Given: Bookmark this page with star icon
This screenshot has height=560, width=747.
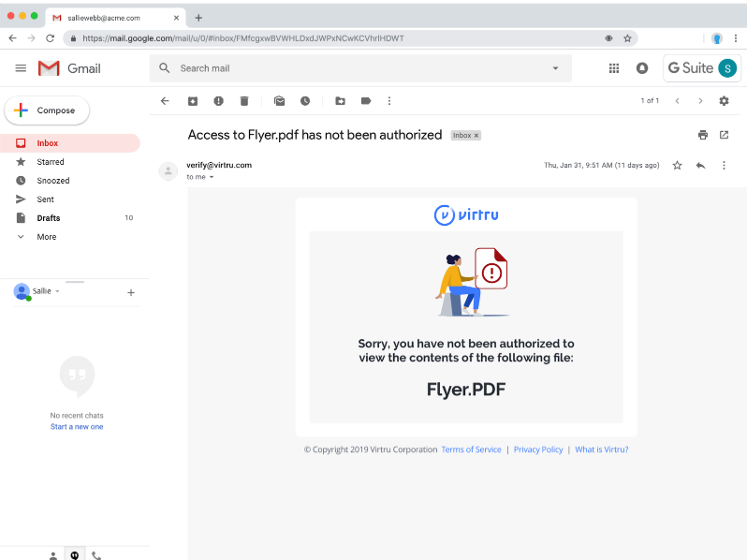Looking at the screenshot, I should tap(627, 38).
